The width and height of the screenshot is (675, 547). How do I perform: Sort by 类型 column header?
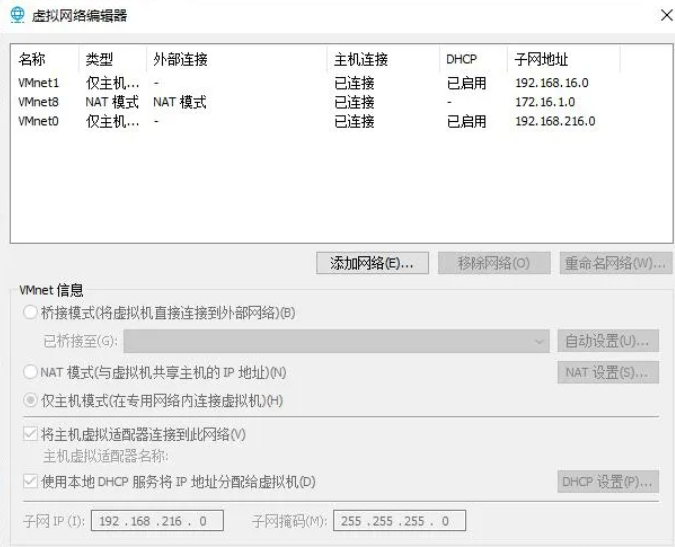coord(113,59)
